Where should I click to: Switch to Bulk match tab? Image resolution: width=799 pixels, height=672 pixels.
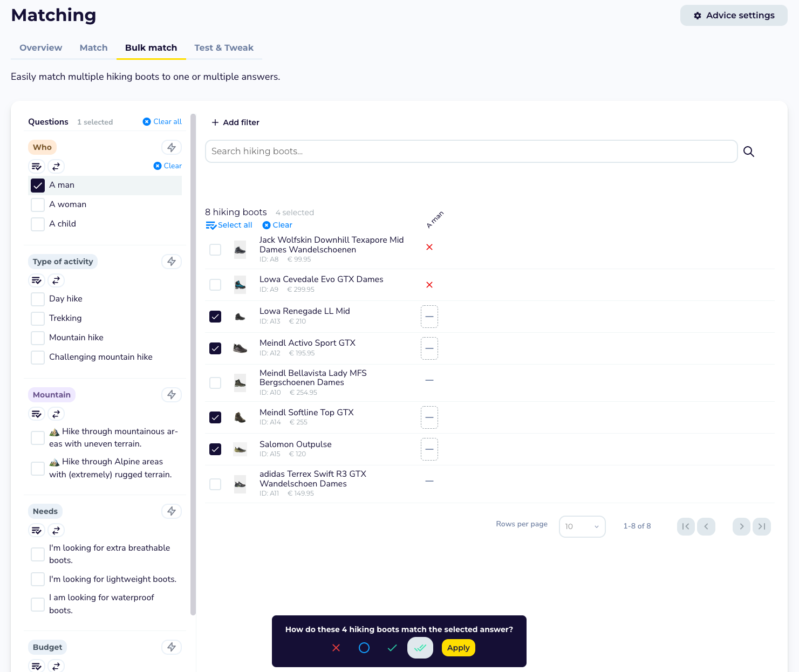(x=151, y=47)
